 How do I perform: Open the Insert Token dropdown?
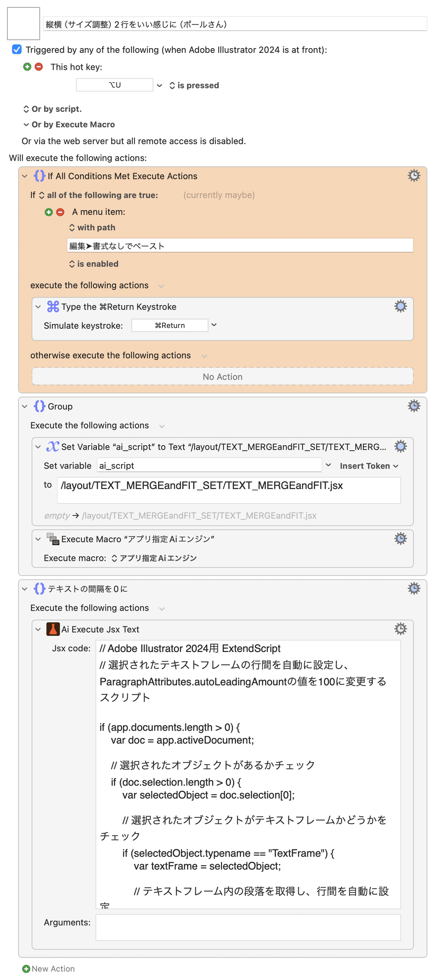pos(369,466)
